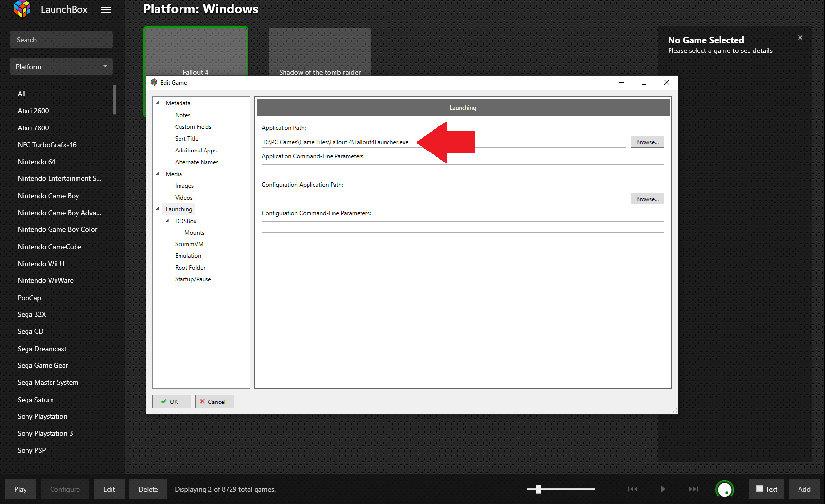Click the Configure button in bottom bar

(x=65, y=489)
